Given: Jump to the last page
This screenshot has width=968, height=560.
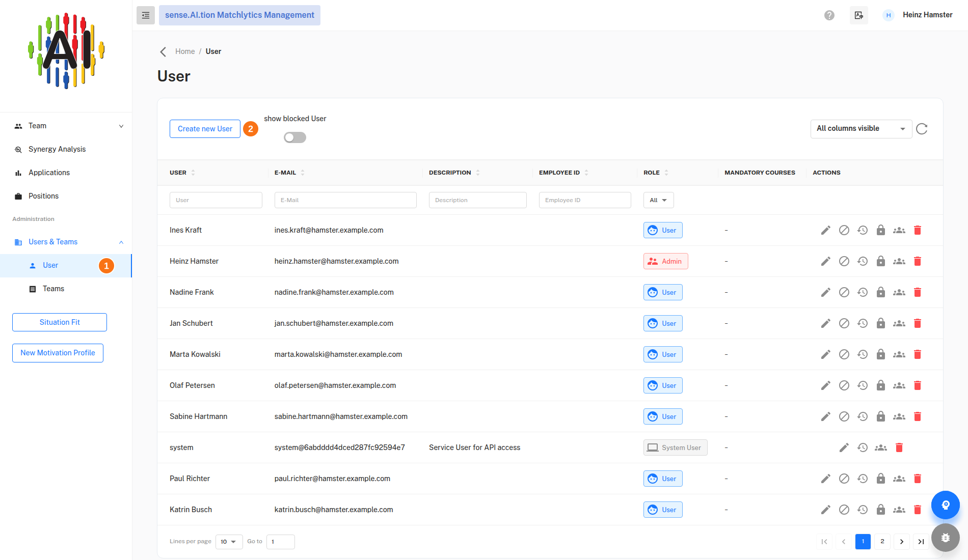Looking at the screenshot, I should (x=921, y=542).
